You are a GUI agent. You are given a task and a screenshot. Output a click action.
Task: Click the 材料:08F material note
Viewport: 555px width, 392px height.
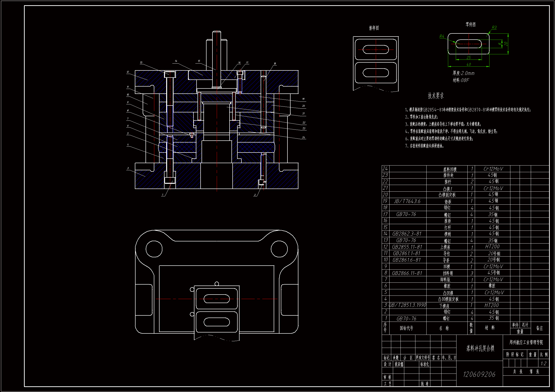461,80
